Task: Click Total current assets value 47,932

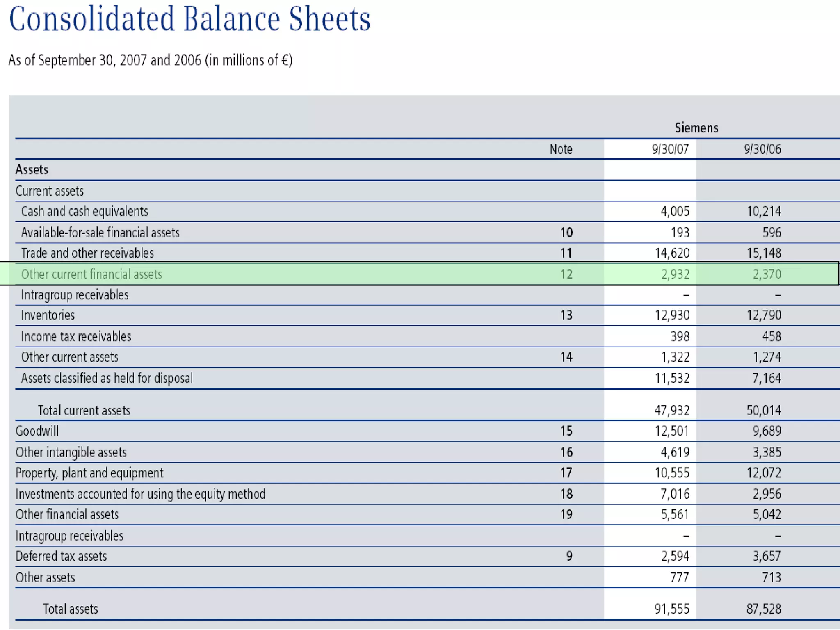Action: [x=671, y=410]
